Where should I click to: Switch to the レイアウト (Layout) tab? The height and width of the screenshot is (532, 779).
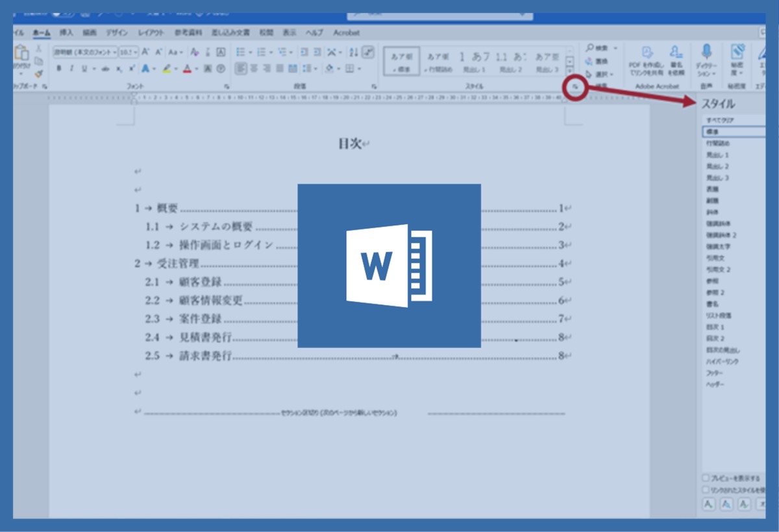(151, 32)
